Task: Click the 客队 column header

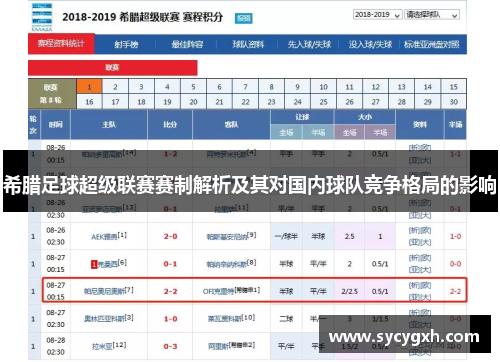Action: [x=231, y=125]
